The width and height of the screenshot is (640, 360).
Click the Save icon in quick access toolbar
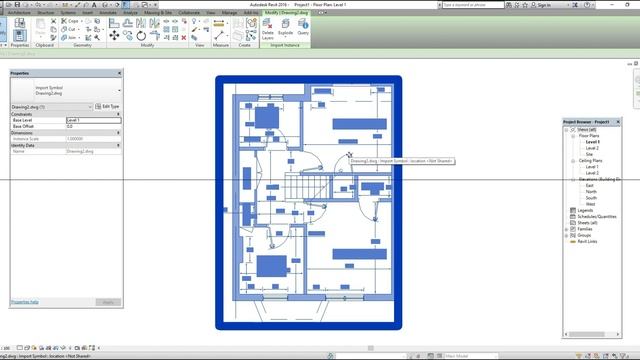17,5
